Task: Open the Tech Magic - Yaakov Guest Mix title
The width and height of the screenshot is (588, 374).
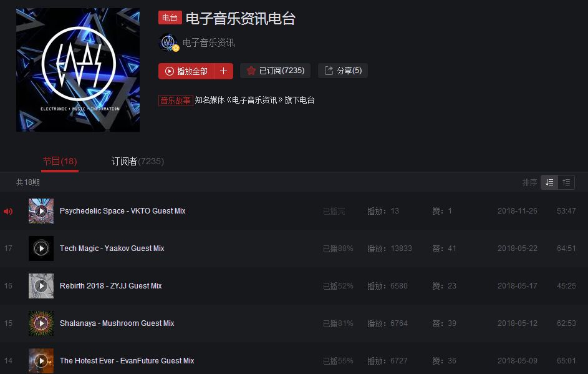Action: [112, 249]
